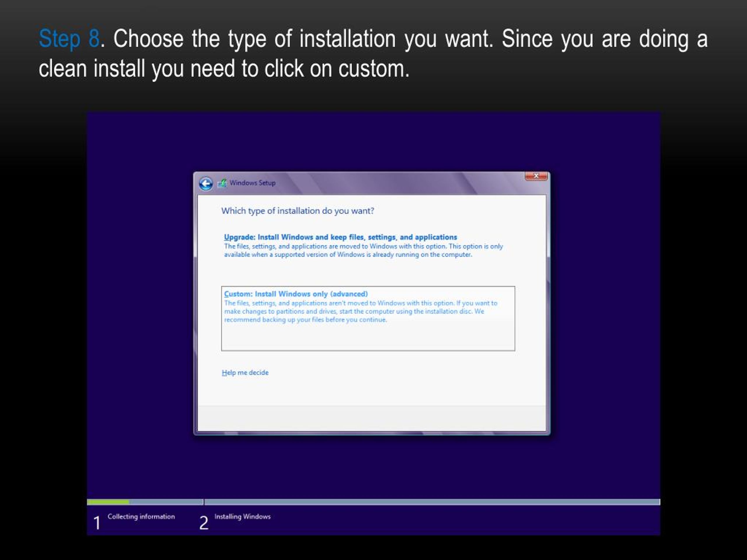Open the Help me decide link
The width and height of the screenshot is (747, 560).
tap(245, 373)
